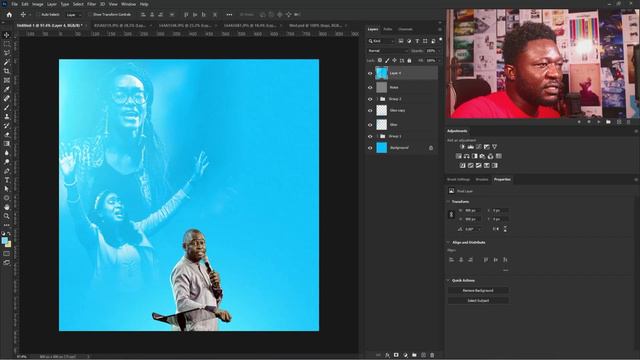This screenshot has width=640, height=360.
Task: Enable Show Transform Controls checkbox
Action: (90, 15)
